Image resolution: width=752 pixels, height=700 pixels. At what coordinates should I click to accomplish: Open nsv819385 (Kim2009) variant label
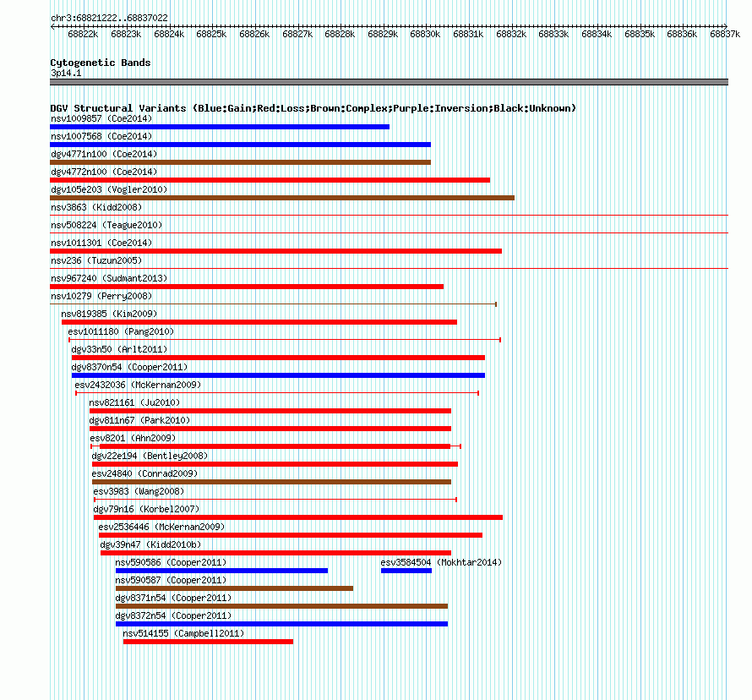click(x=109, y=314)
